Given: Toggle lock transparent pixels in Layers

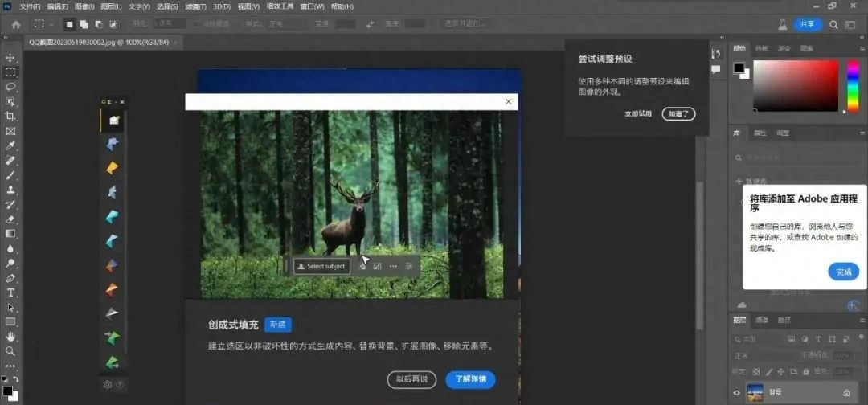Looking at the screenshot, I should [x=756, y=371].
